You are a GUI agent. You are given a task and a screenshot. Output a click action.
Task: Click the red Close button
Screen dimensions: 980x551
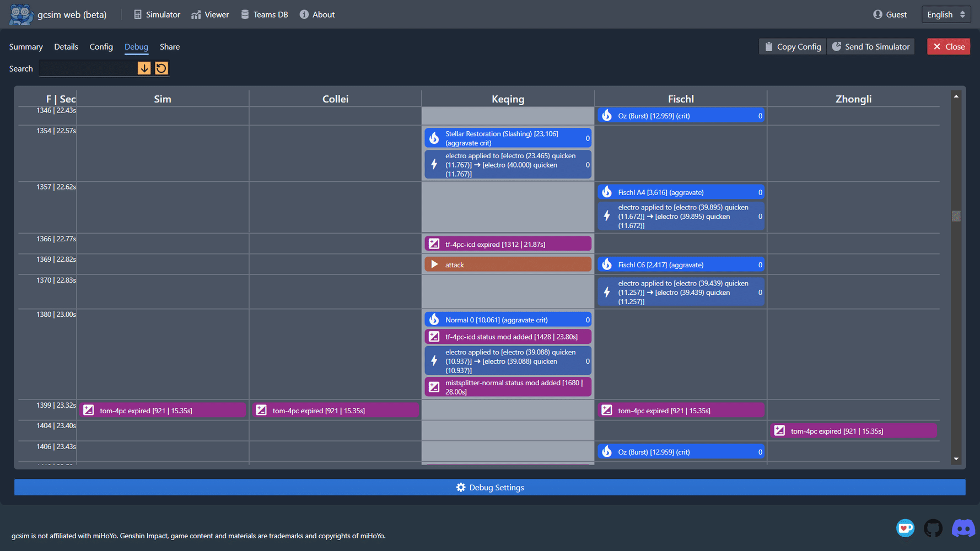[948, 47]
